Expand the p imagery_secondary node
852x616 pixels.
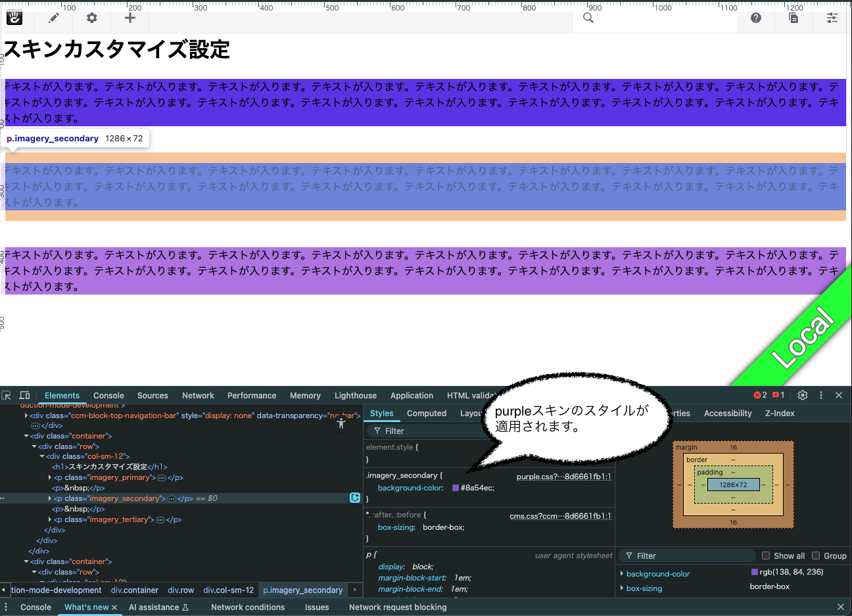tap(50, 498)
